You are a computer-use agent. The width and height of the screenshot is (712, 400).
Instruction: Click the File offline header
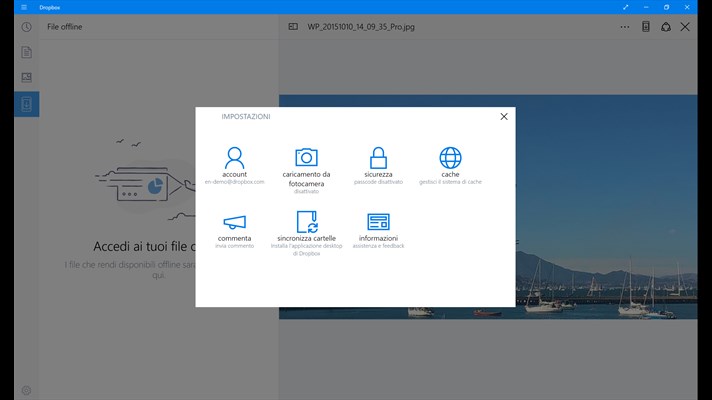pos(64,27)
